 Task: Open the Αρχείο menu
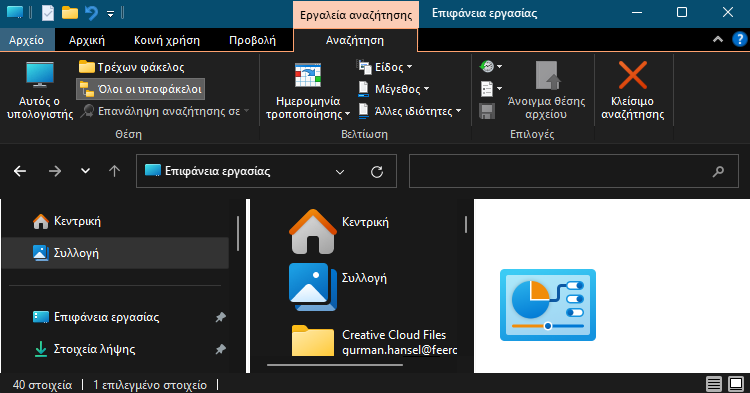27,40
